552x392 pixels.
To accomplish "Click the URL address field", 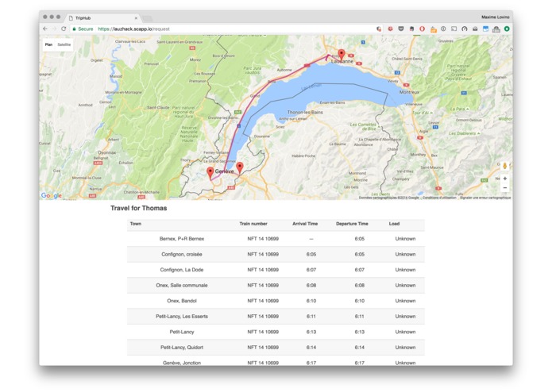I will pos(226,29).
